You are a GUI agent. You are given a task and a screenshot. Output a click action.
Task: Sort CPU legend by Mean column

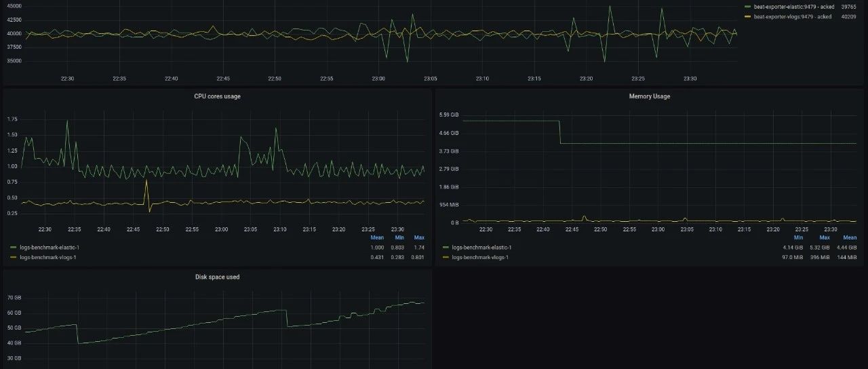(x=377, y=237)
